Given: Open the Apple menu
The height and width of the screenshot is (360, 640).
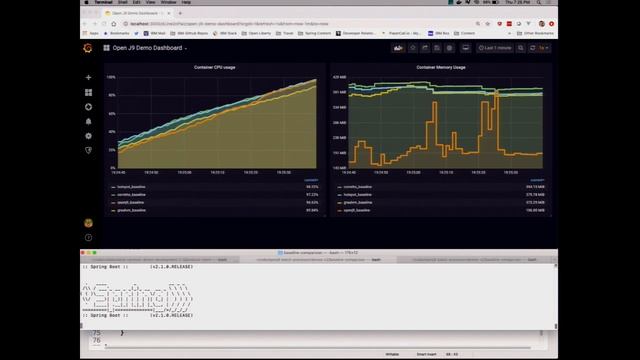Looking at the screenshot, I should coord(86,2).
